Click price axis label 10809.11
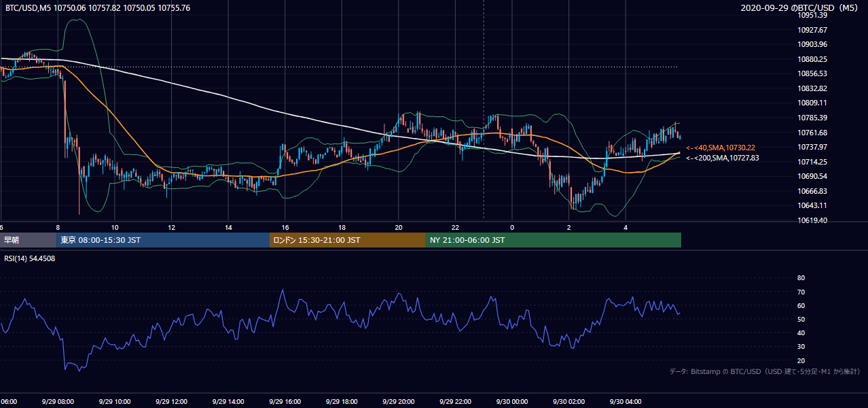Screen dimensions: 868x408 pyautogui.click(x=812, y=103)
